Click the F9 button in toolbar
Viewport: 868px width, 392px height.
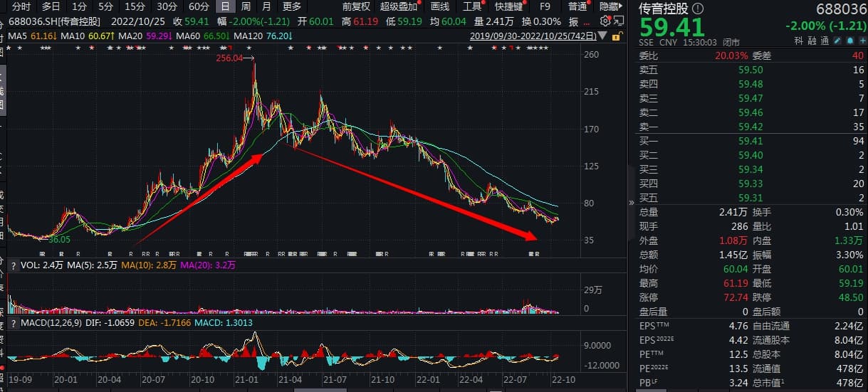point(546,6)
